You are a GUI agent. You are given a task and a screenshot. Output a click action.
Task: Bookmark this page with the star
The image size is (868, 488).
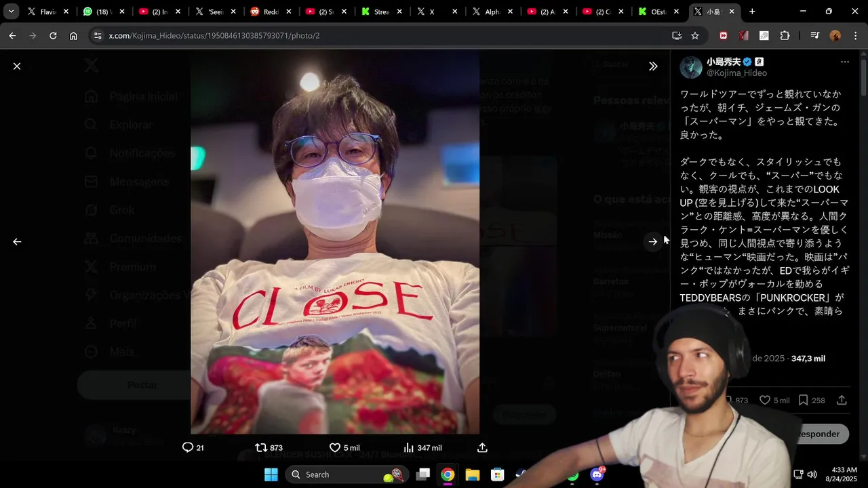click(x=695, y=35)
